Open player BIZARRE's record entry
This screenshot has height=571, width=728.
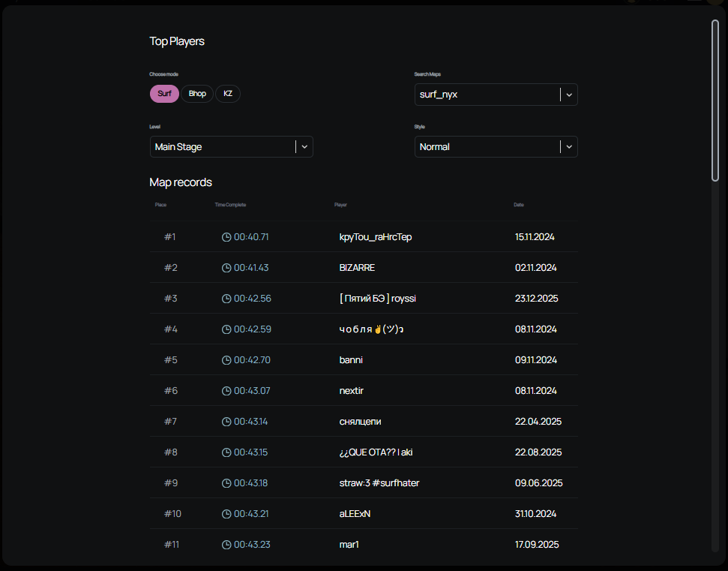click(x=357, y=268)
